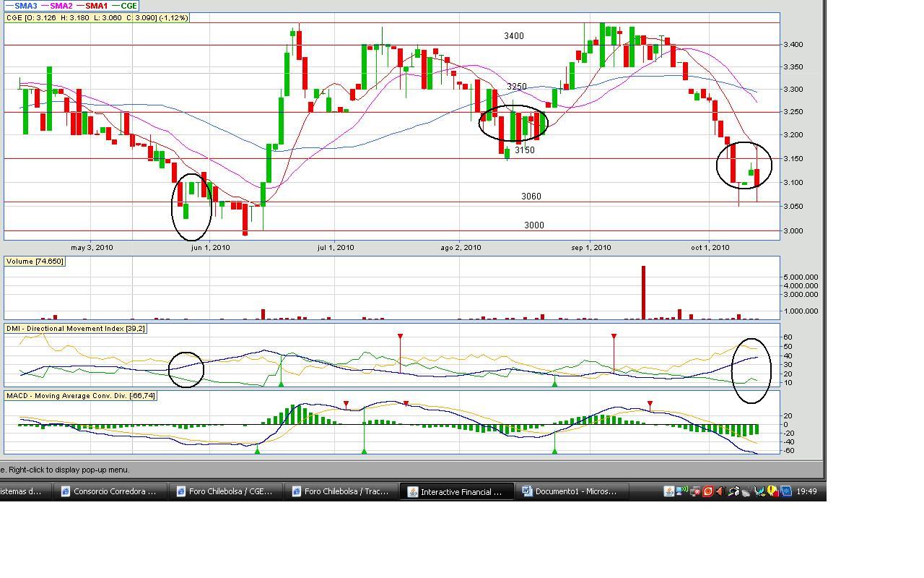Click the 3400 resistance level annotation

tap(514, 36)
